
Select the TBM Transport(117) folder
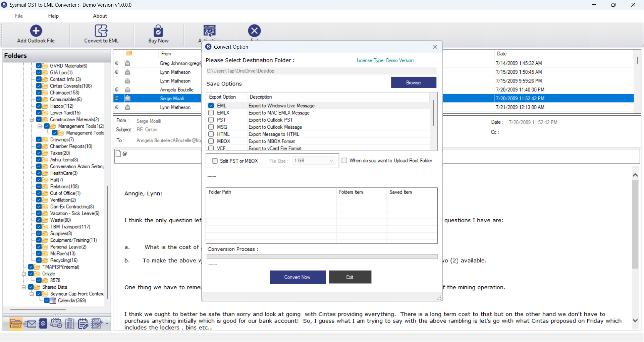[70, 227]
